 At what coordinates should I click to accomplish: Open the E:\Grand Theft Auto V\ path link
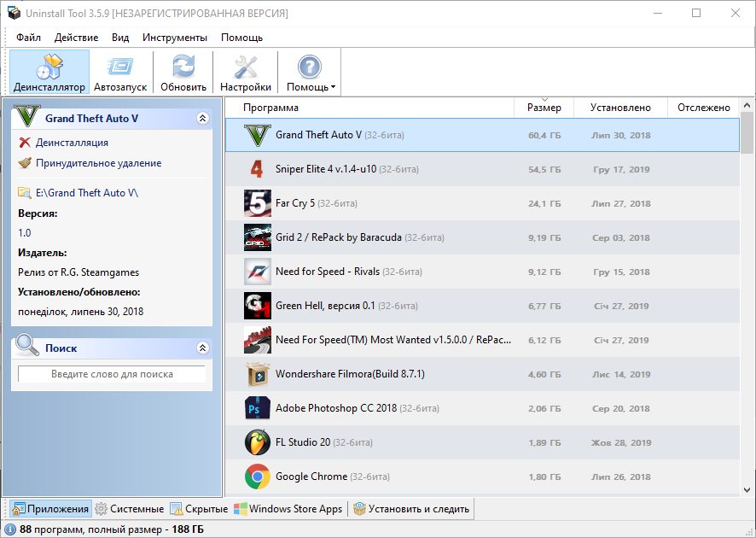pos(87,193)
